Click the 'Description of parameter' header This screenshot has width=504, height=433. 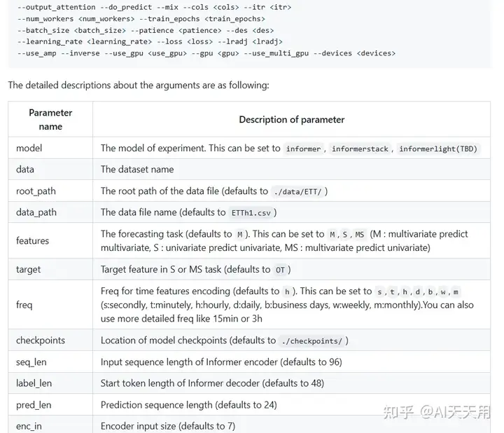pos(291,120)
